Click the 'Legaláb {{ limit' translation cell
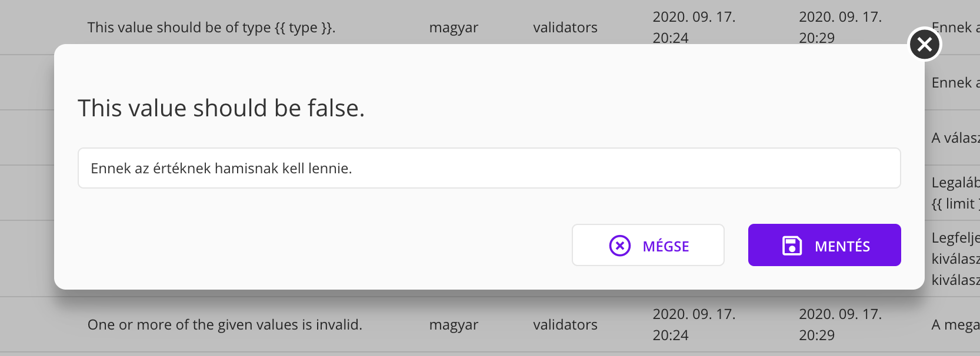 click(x=955, y=193)
